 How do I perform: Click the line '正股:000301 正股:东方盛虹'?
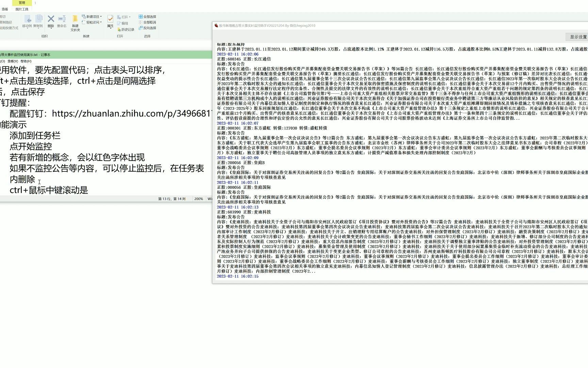[272, 128]
